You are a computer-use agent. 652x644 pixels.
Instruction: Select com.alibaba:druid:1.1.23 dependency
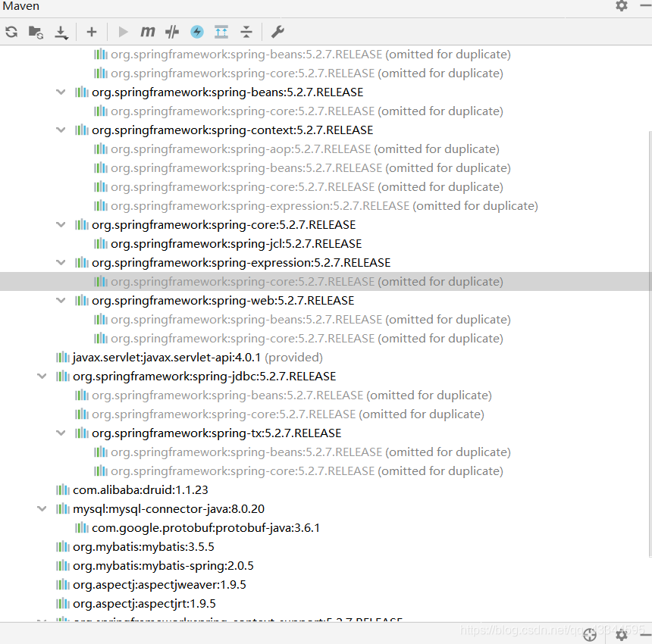140,490
